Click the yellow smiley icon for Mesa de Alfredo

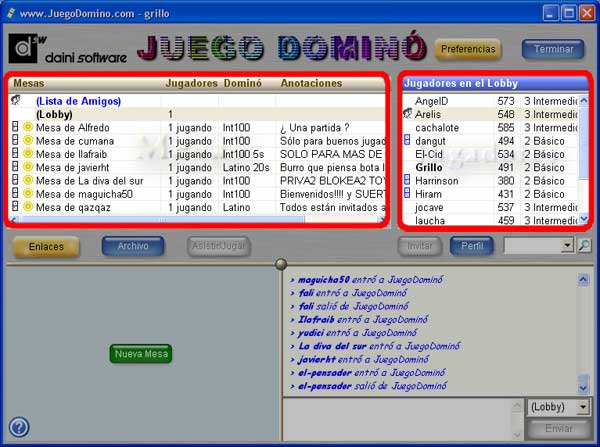[x=28, y=127]
